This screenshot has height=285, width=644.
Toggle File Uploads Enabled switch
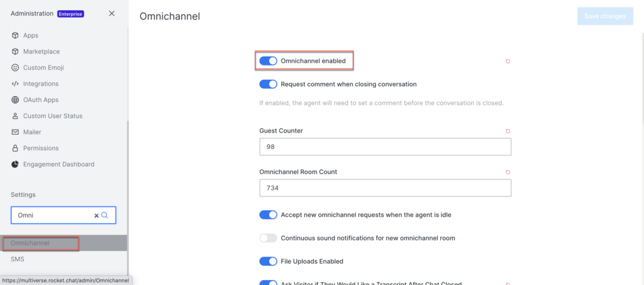pyautogui.click(x=268, y=261)
